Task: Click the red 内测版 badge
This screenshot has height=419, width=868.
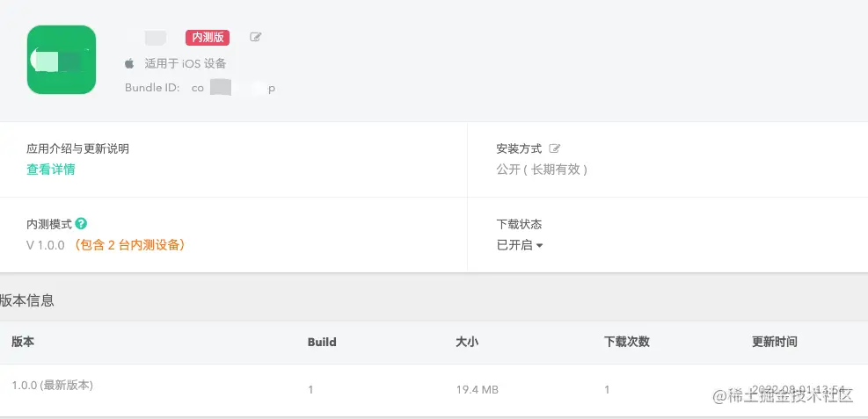Action: point(207,37)
